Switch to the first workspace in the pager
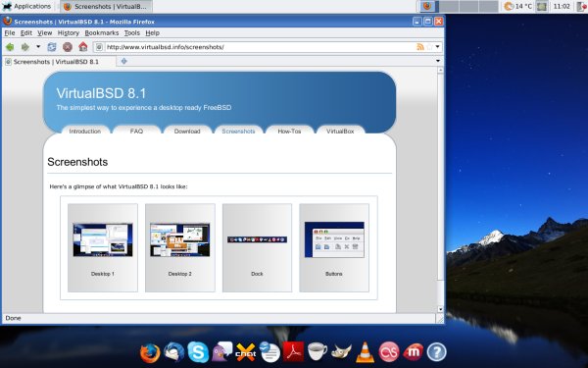The image size is (588, 368). coord(429,7)
